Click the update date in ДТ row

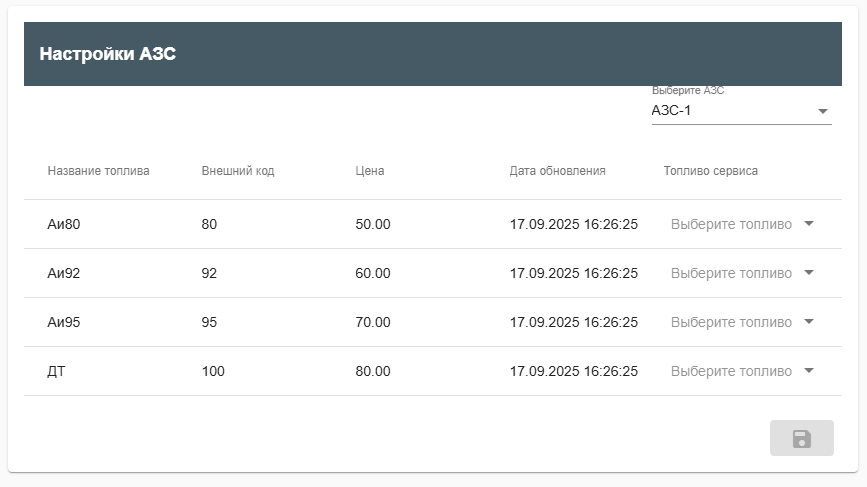pos(573,371)
